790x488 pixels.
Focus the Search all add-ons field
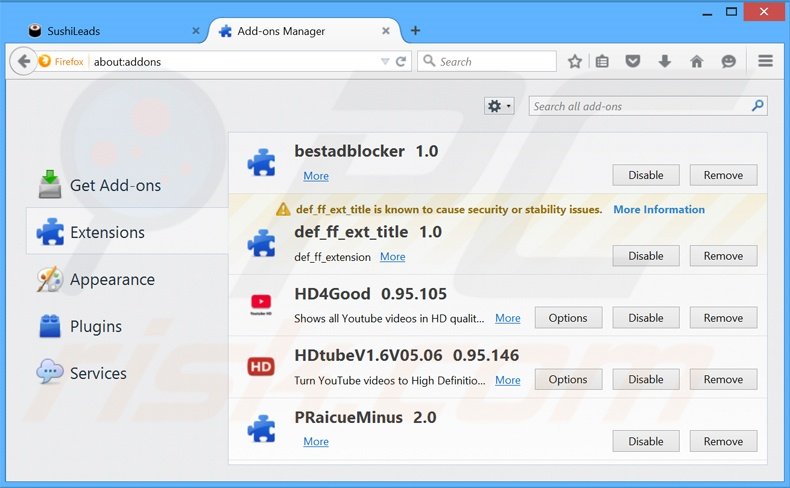(648, 106)
